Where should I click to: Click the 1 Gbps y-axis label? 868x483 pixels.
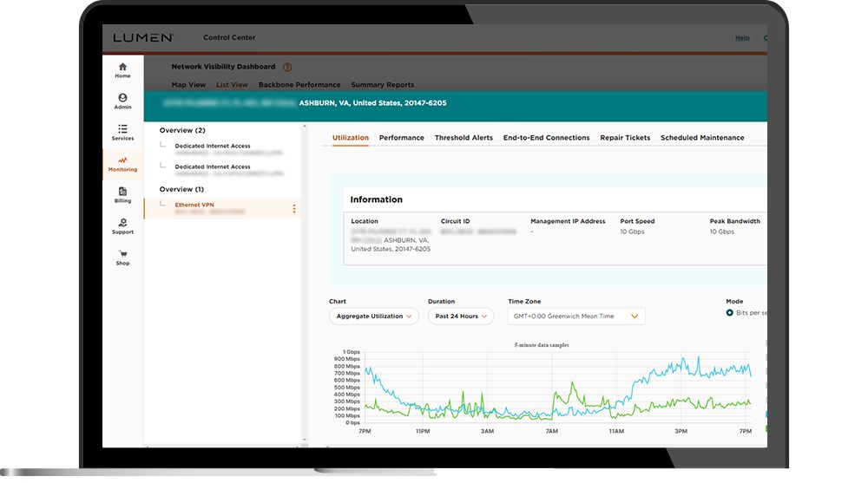click(x=352, y=352)
